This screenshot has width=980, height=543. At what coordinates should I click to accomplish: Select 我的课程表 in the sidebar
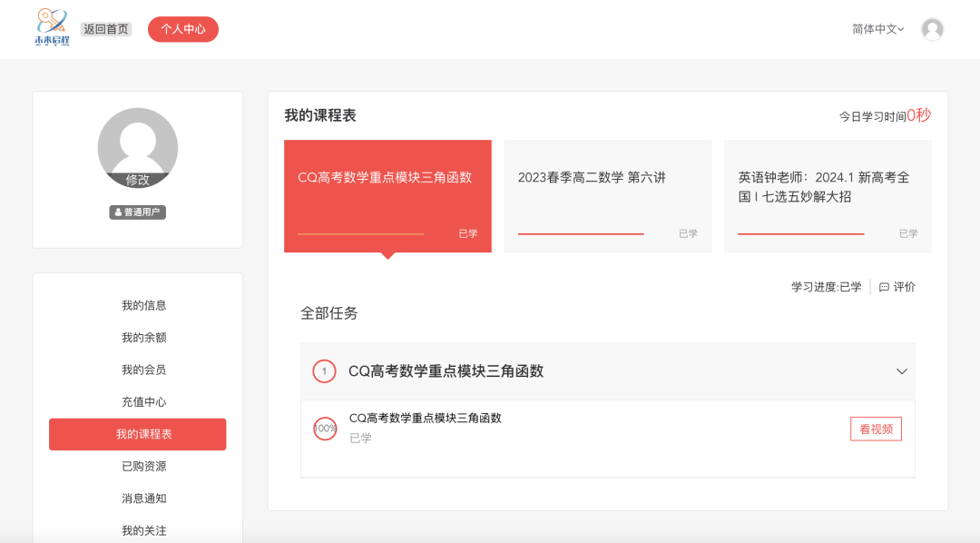138,434
